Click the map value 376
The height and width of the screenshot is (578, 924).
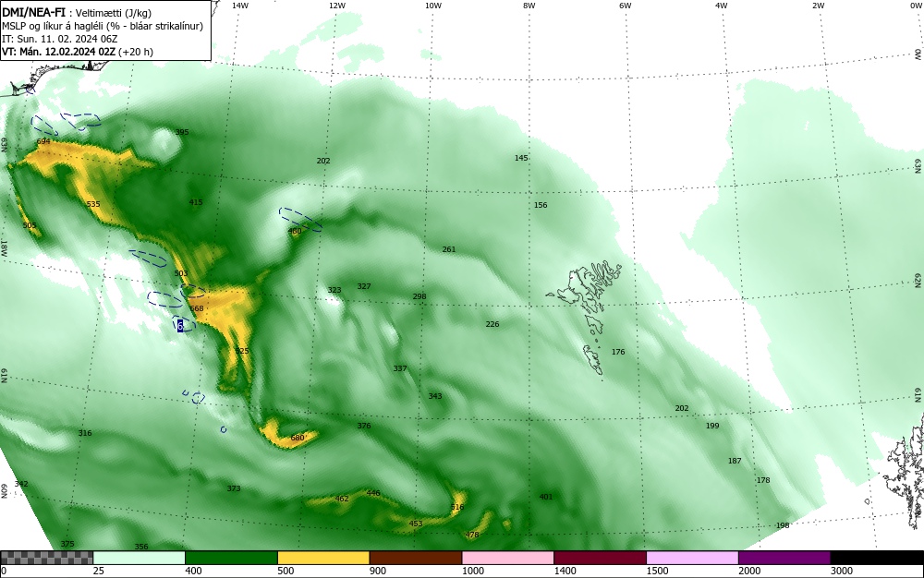tap(363, 425)
